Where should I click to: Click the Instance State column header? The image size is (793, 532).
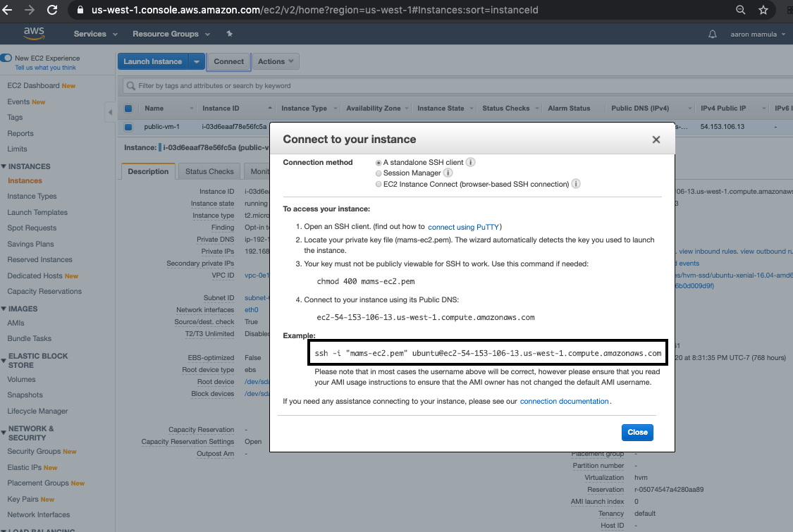tap(441, 109)
